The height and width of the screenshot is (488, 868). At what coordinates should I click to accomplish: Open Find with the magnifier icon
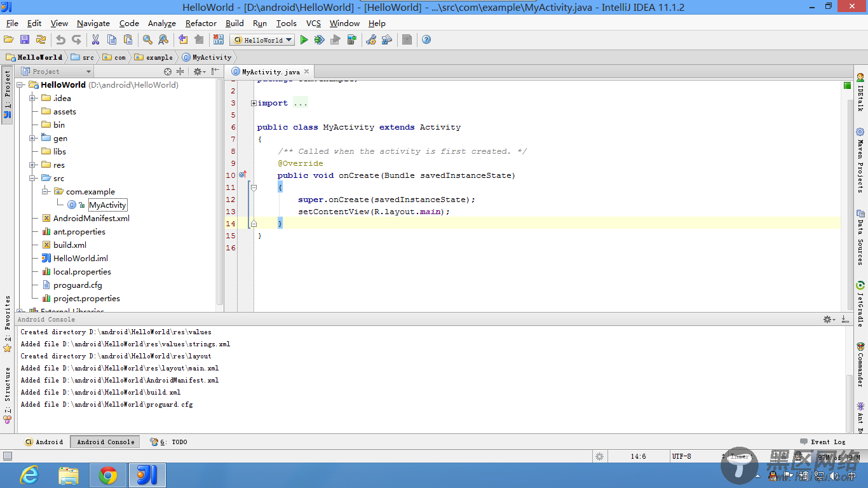(x=147, y=39)
